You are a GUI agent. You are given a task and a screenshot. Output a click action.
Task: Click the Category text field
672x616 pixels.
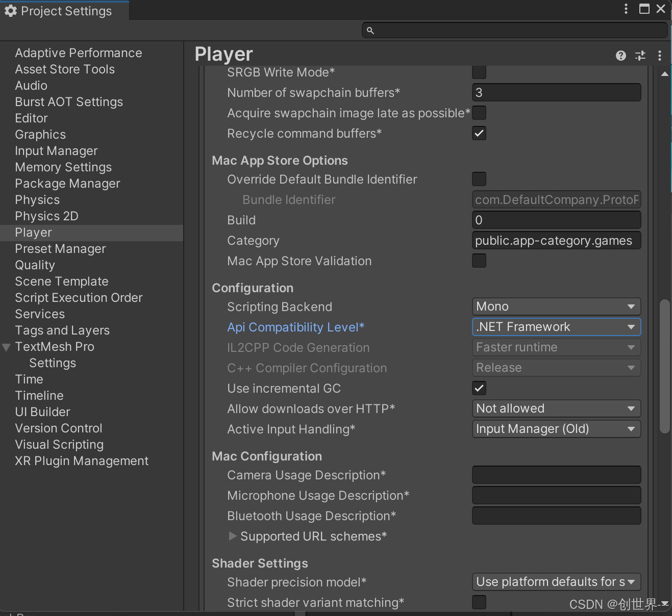[x=556, y=240]
